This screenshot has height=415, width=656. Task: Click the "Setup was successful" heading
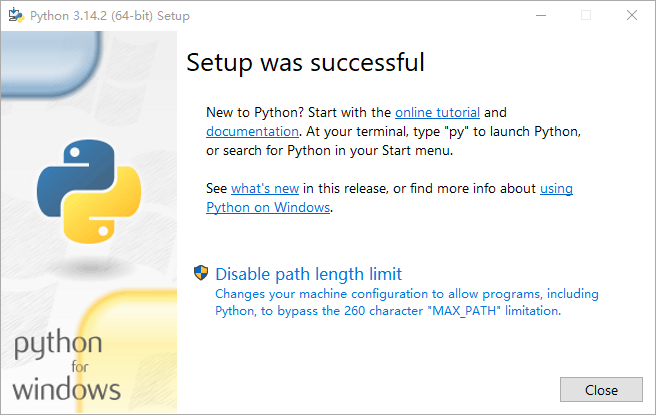(x=305, y=62)
